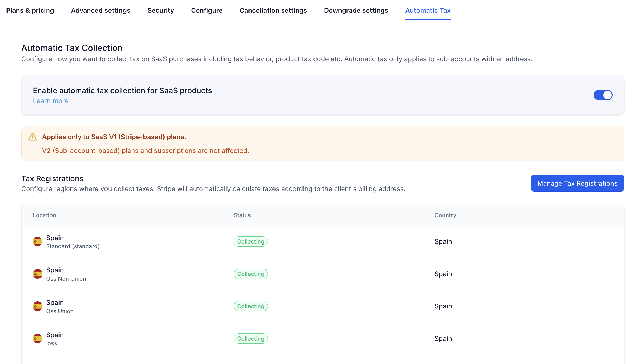Go to the Security tab

(161, 10)
